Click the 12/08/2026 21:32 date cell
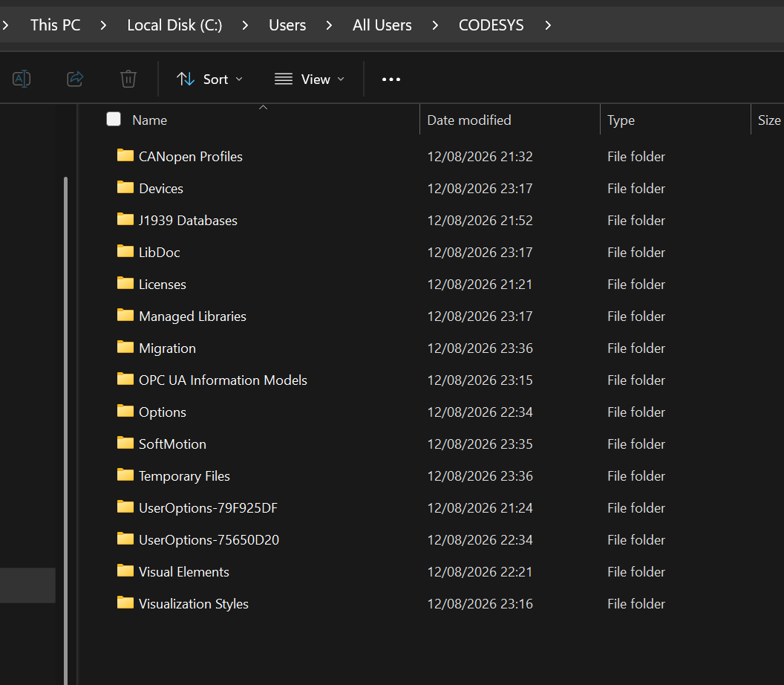 point(480,157)
